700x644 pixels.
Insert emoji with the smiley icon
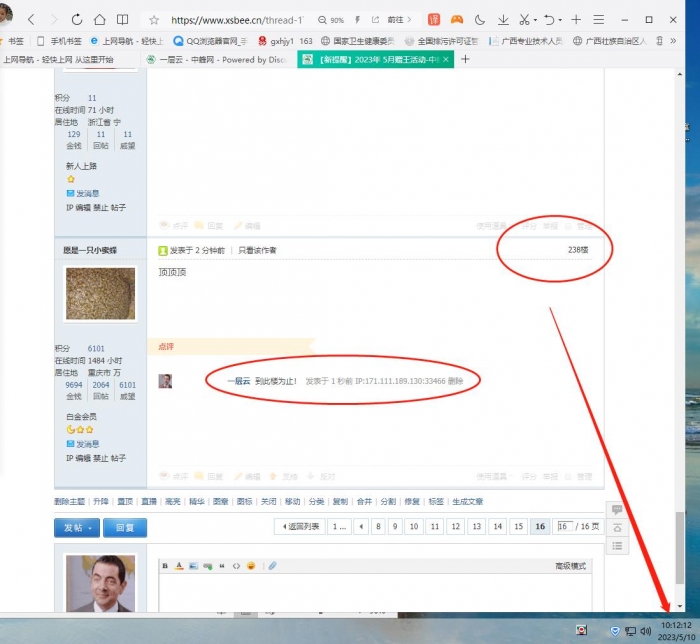(x=251, y=566)
